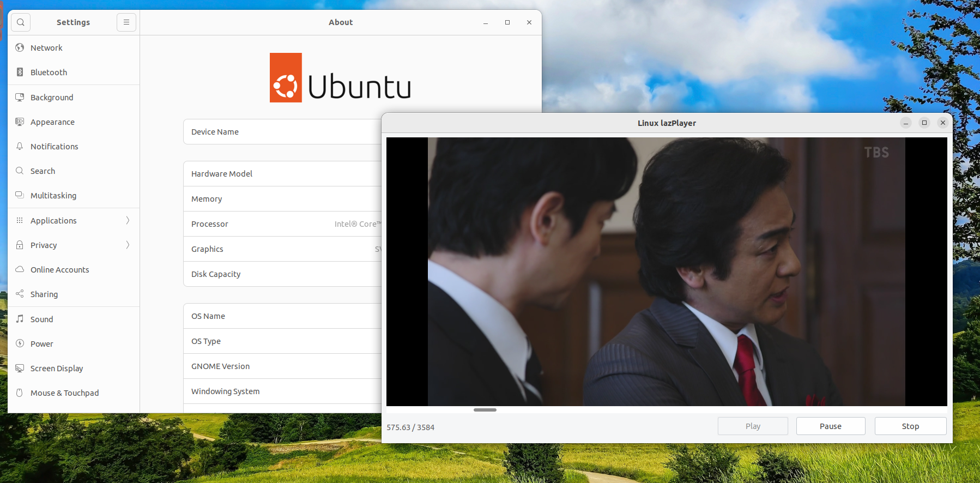Screen dimensions: 980x483
Task: Click the video seek slider handle
Action: (485, 410)
